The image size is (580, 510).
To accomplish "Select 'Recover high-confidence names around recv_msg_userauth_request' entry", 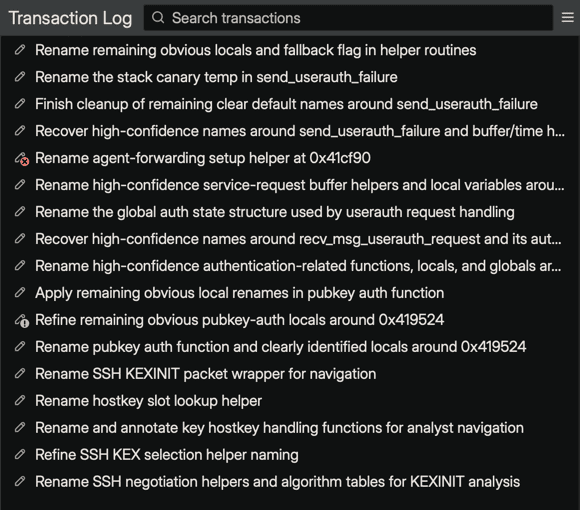I will [290, 239].
